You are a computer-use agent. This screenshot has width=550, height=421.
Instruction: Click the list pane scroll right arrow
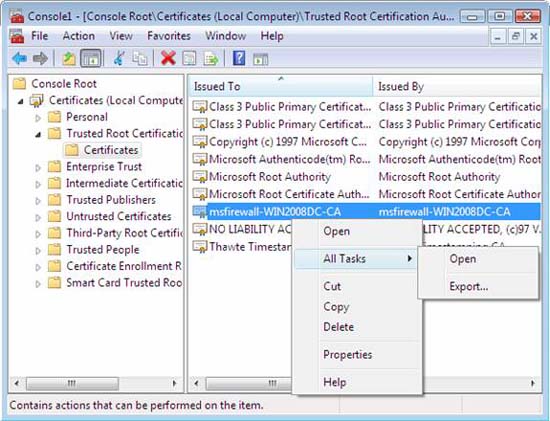[533, 383]
